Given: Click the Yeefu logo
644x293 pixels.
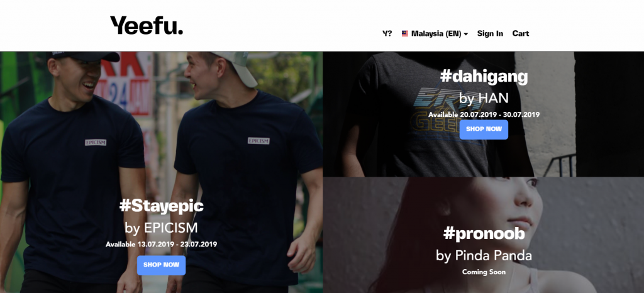Looking at the screenshot, I should click(146, 25).
